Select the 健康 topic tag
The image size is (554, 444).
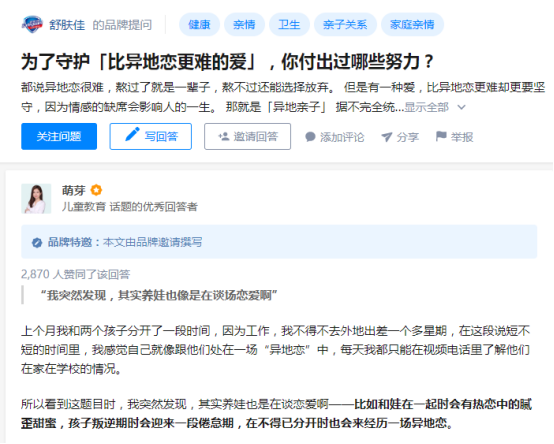pyautogui.click(x=199, y=24)
